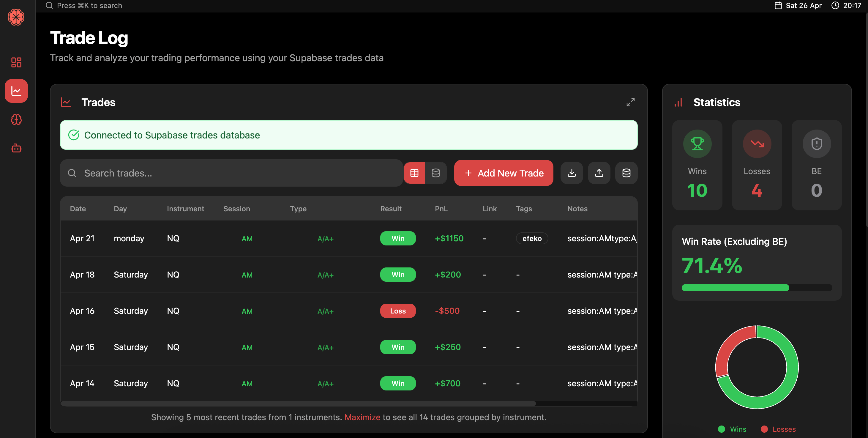This screenshot has height=438, width=868.
Task: Toggle the Win badge on the Apr 16 Loss row
Action: coord(397,311)
